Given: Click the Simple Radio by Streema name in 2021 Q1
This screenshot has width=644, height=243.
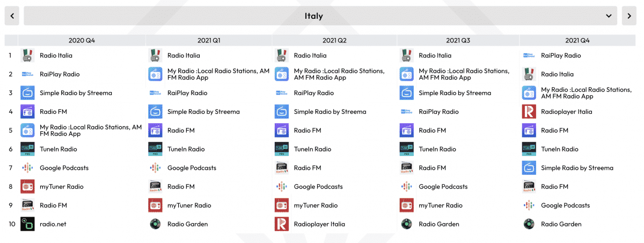Looking at the screenshot, I should click(203, 112).
